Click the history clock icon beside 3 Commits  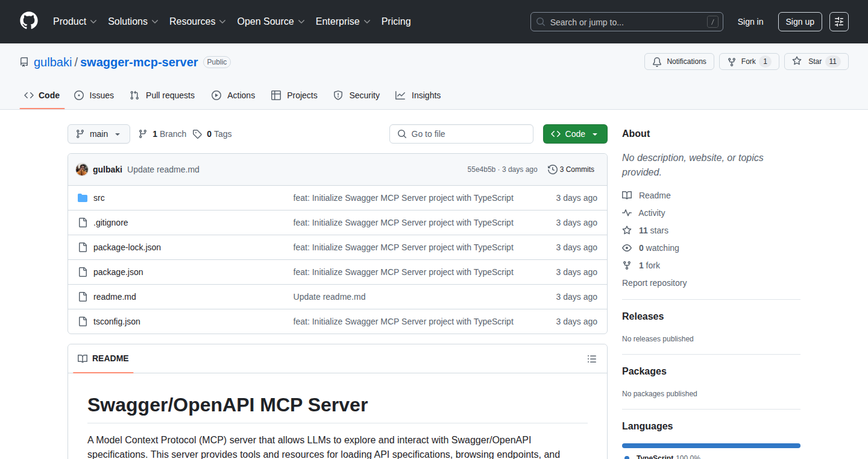(552, 169)
